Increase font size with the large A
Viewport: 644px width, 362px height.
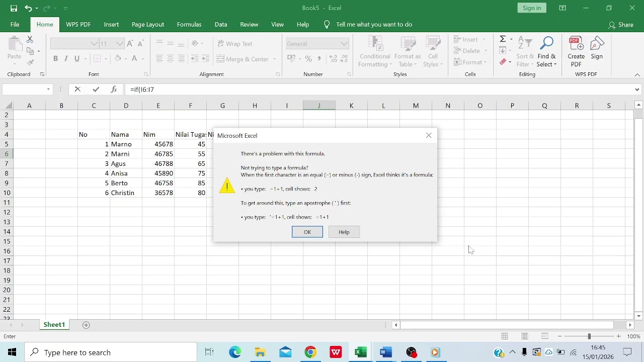click(x=130, y=44)
